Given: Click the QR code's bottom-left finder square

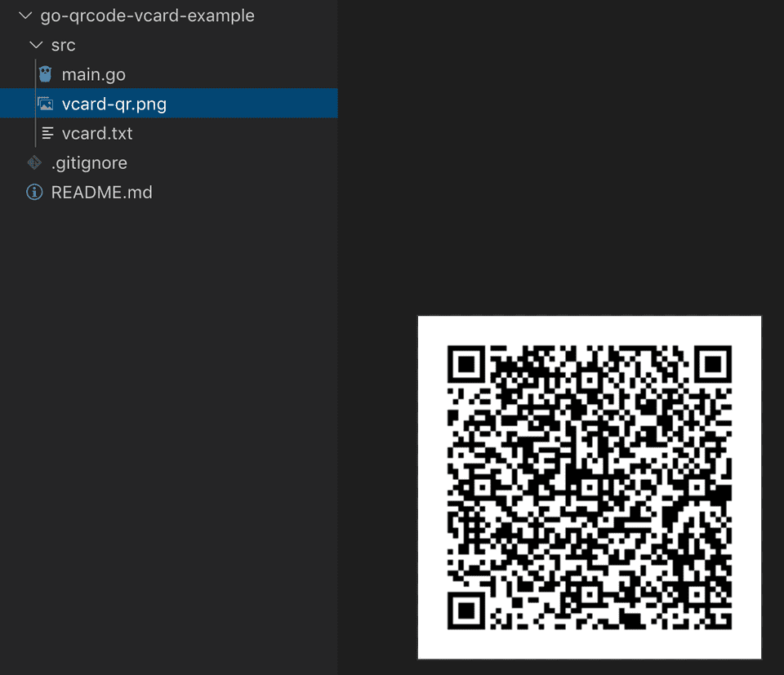Looking at the screenshot, I should tap(467, 610).
